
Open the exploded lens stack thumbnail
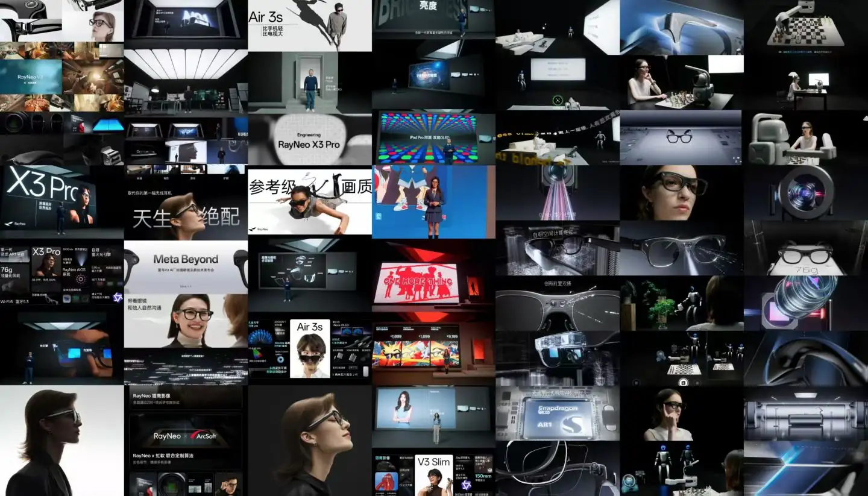point(806,304)
